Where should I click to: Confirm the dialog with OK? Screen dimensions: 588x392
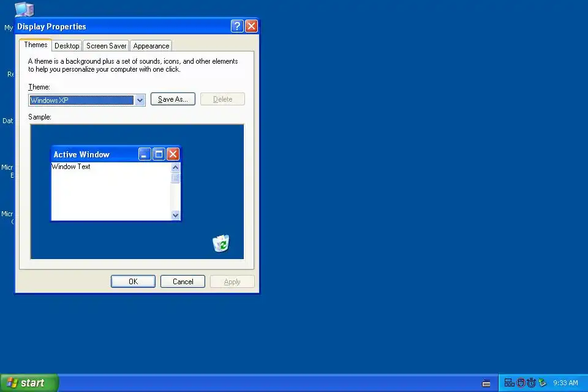click(x=133, y=281)
